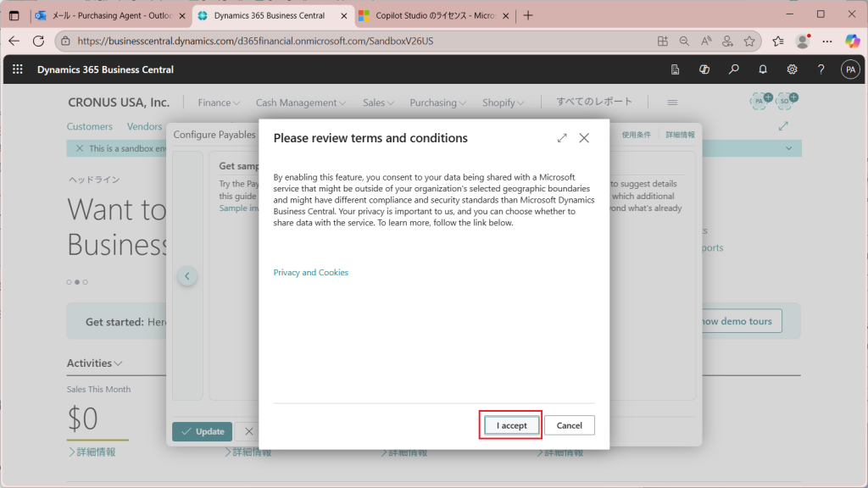The height and width of the screenshot is (488, 868).
Task: Open a new browser tab
Action: pos(528,15)
